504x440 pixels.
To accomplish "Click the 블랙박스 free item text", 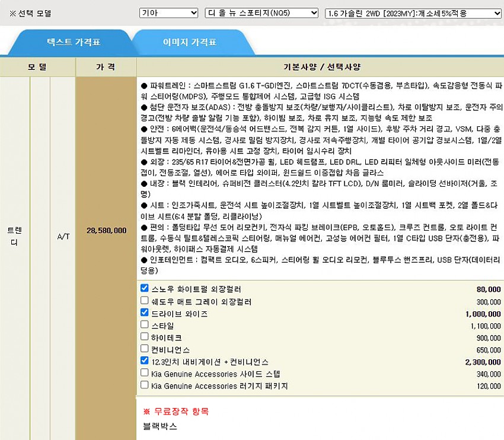I will pyautogui.click(x=160, y=426).
